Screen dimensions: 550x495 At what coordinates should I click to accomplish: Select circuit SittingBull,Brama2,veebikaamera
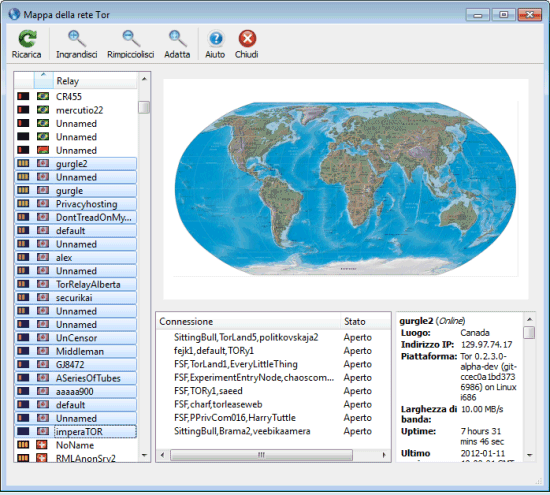[x=273, y=431]
